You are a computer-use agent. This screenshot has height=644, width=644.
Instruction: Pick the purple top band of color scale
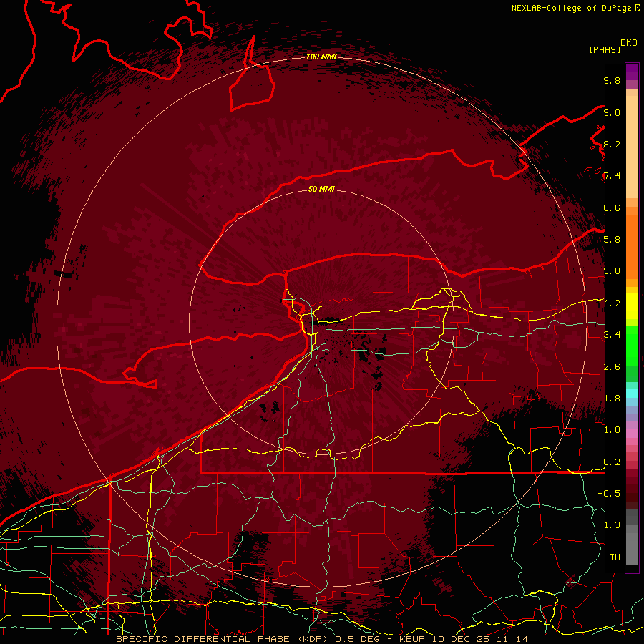(632, 72)
